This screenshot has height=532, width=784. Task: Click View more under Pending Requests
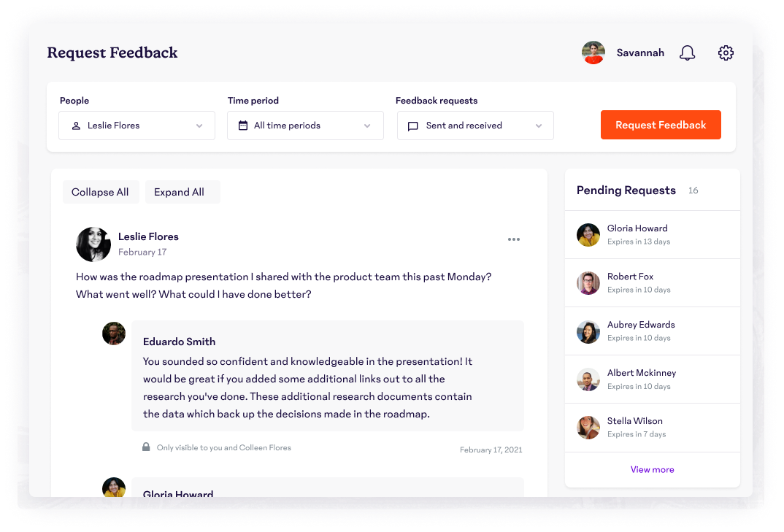point(652,469)
